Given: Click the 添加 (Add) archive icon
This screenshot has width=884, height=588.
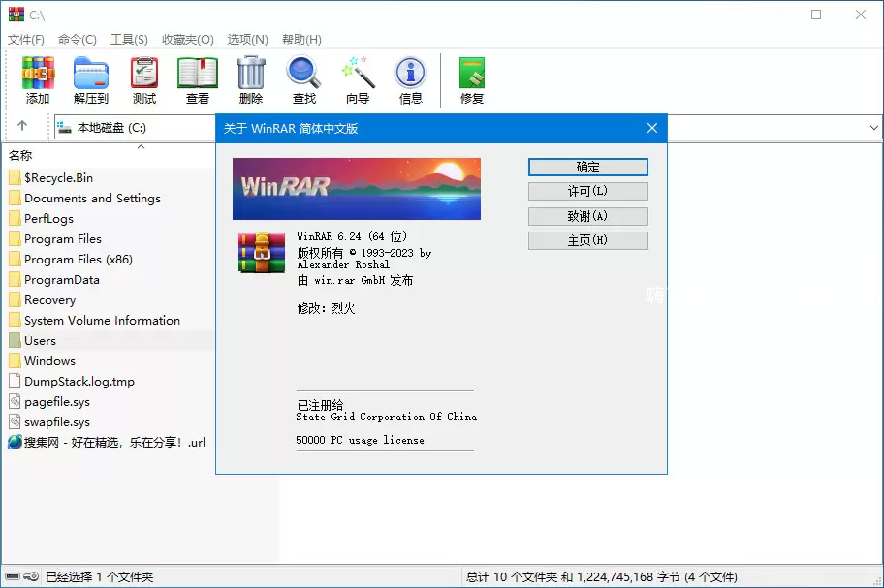Looking at the screenshot, I should pos(38,73).
